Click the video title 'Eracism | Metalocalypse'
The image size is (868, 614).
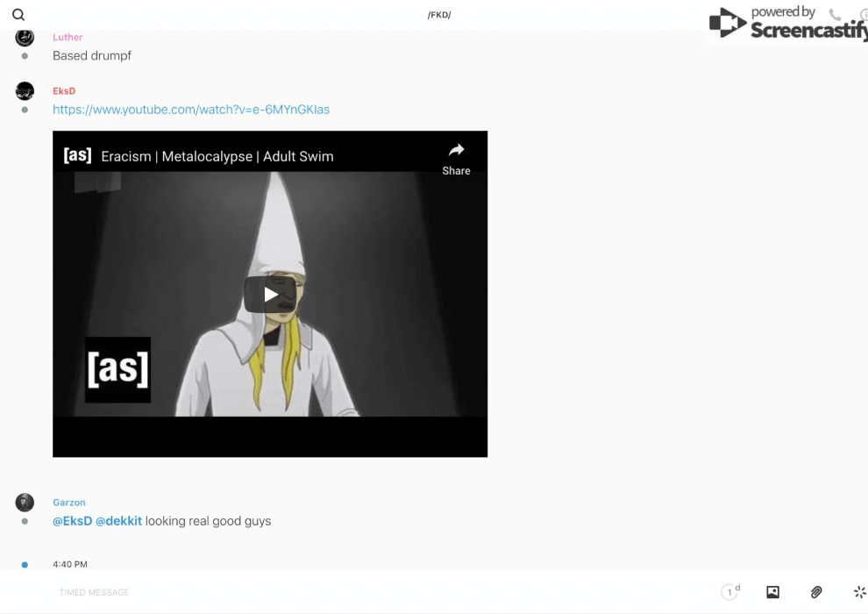pyautogui.click(x=217, y=157)
